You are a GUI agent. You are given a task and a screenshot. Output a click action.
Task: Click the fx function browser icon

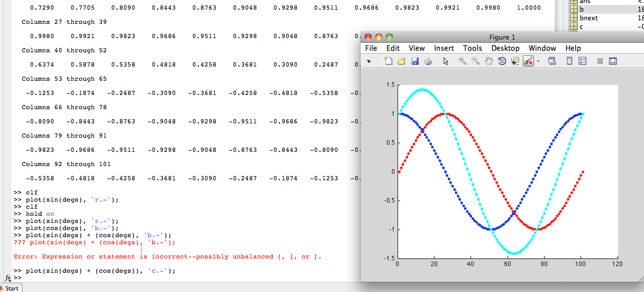click(8, 278)
